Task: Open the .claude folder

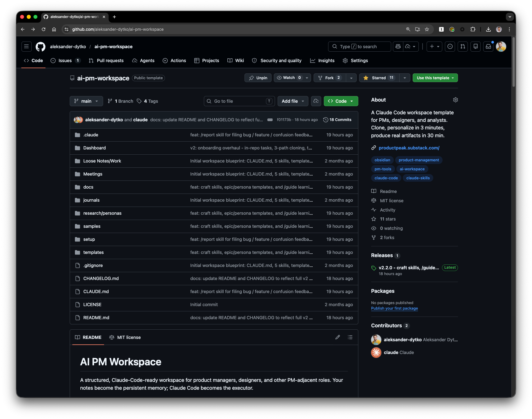Action: point(91,135)
